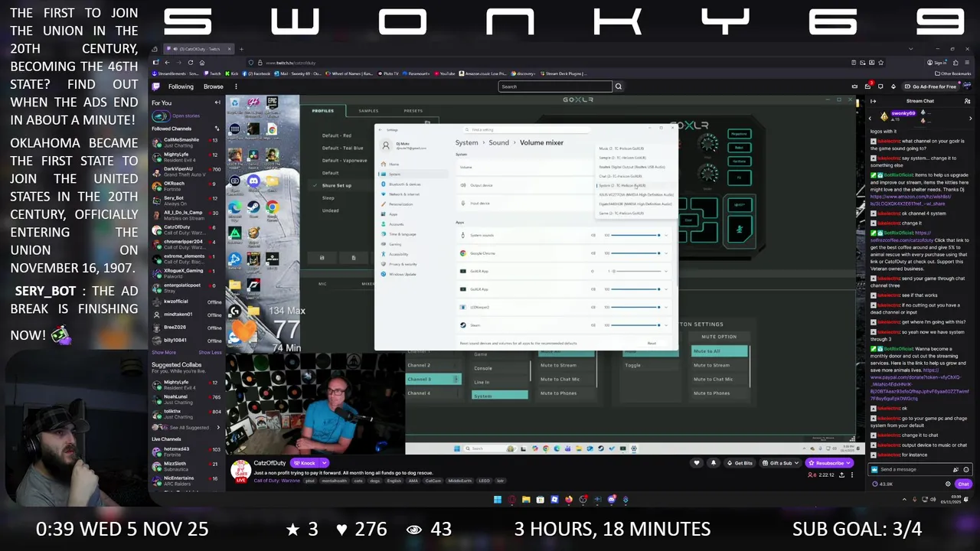Open Discord desktop icon in the stream

(x=253, y=181)
